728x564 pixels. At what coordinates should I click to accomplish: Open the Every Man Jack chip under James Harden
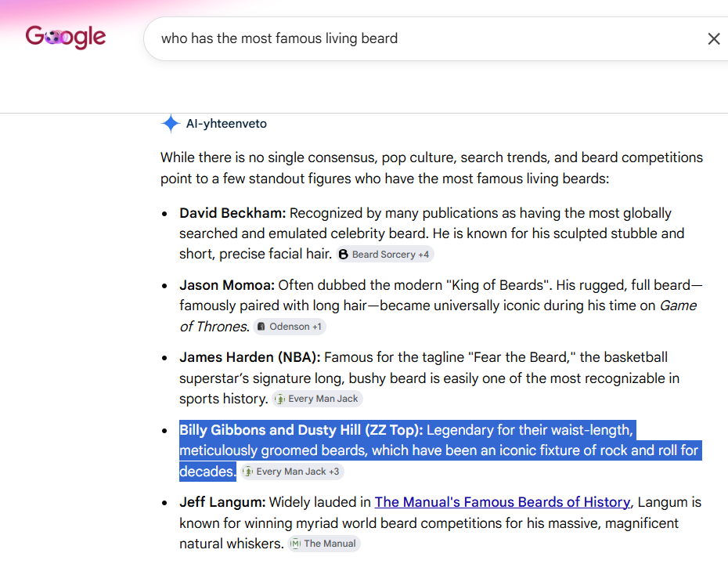[318, 399]
